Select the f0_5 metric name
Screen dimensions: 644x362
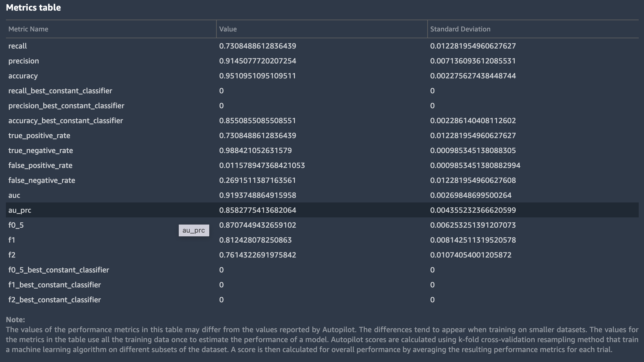click(16, 225)
